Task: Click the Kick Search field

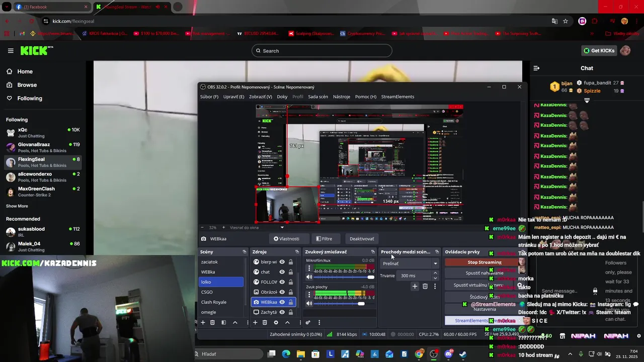Action: [322, 51]
